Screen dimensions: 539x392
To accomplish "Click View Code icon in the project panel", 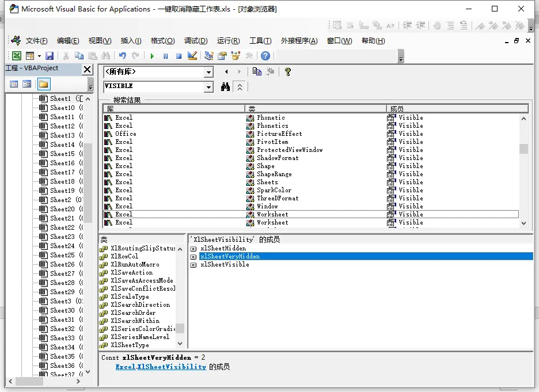I will tap(14, 84).
